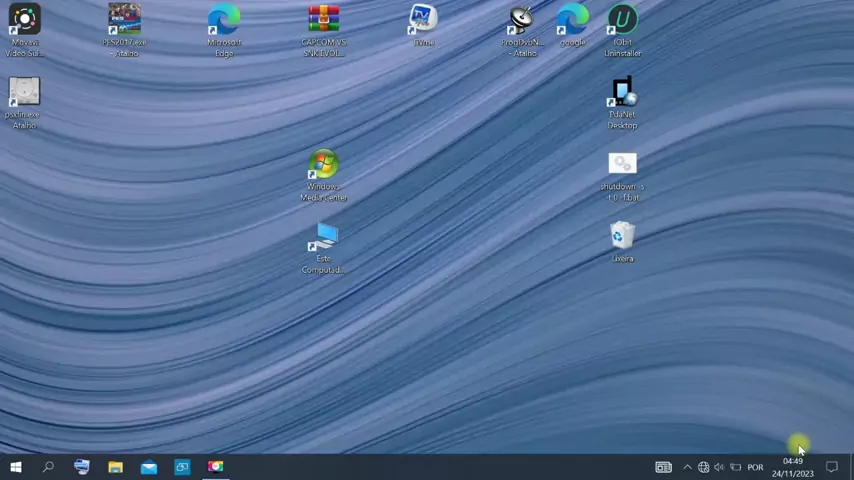Open the Lixeira recycle bin

(x=622, y=236)
